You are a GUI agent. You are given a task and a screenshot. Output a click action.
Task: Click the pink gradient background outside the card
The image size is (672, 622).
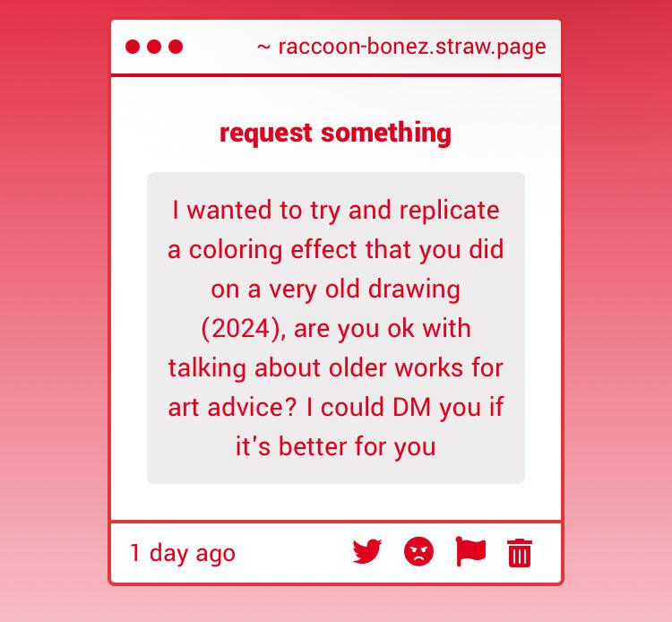point(54,314)
